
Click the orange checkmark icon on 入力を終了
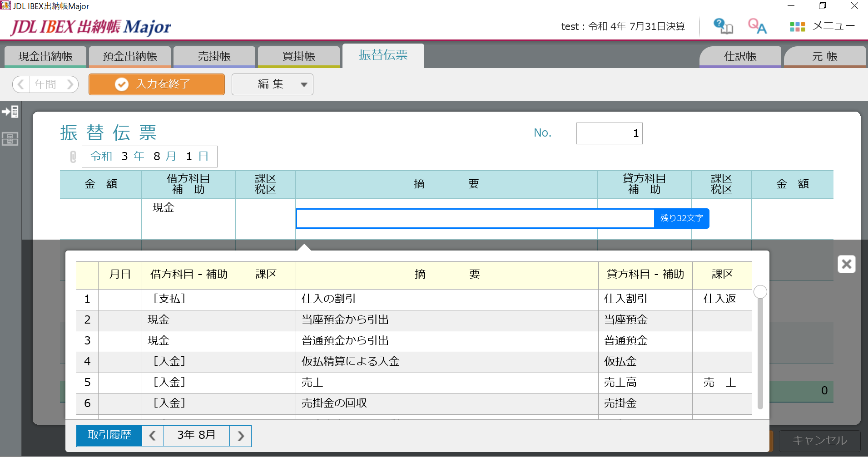(x=121, y=84)
